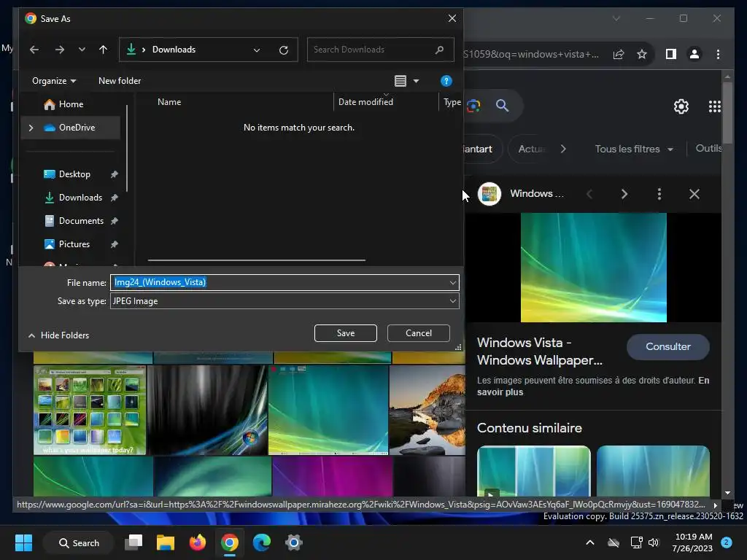The image size is (747, 560).
Task: Open Windows Start menu
Action: tap(23, 542)
